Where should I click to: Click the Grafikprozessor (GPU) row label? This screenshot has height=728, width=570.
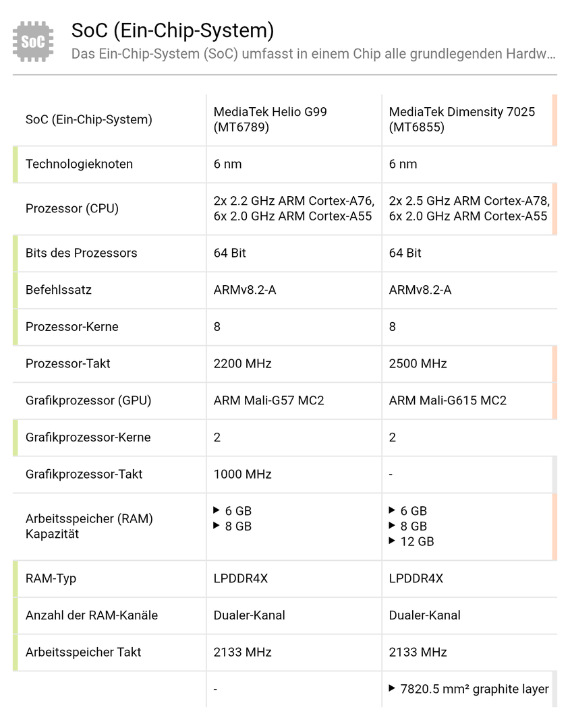point(88,400)
